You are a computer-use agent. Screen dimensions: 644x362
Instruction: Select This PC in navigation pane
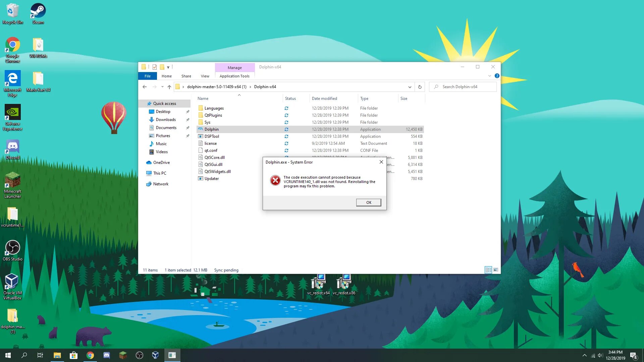click(160, 173)
